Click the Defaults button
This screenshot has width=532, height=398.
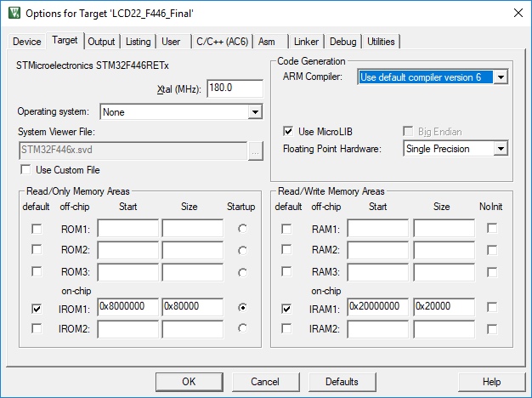[x=342, y=382]
